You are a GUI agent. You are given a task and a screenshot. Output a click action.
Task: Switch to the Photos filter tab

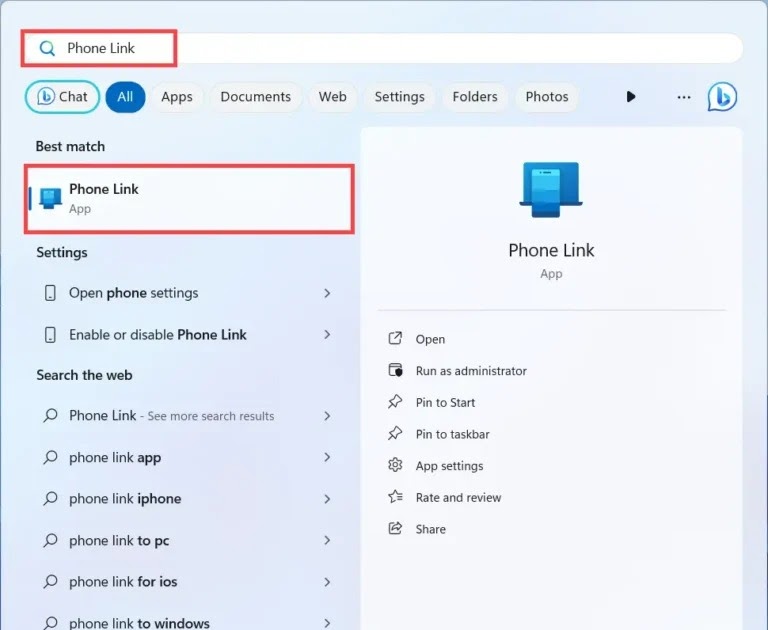click(x=547, y=97)
